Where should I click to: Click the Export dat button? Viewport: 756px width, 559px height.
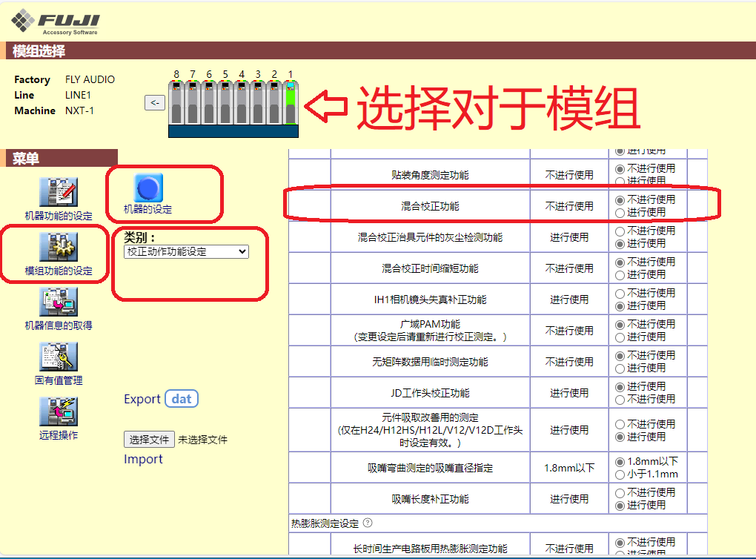click(181, 399)
